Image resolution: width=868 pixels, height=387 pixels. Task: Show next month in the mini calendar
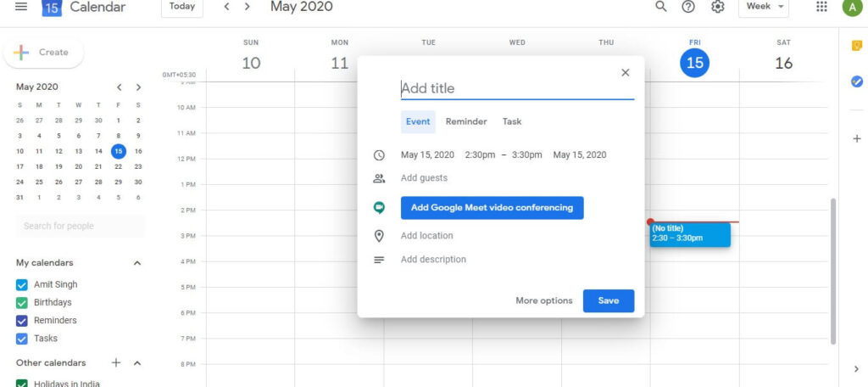tap(138, 87)
